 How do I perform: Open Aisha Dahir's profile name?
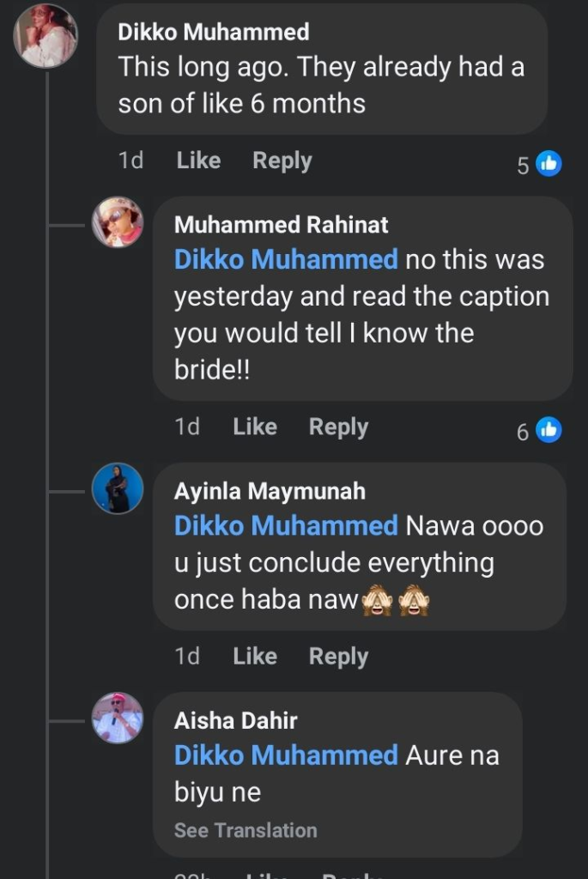235,719
